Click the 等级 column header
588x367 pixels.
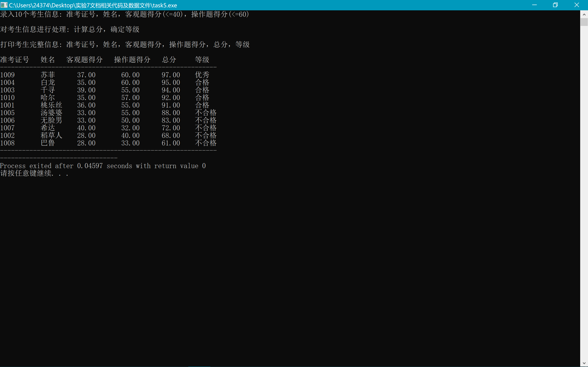coord(202,59)
